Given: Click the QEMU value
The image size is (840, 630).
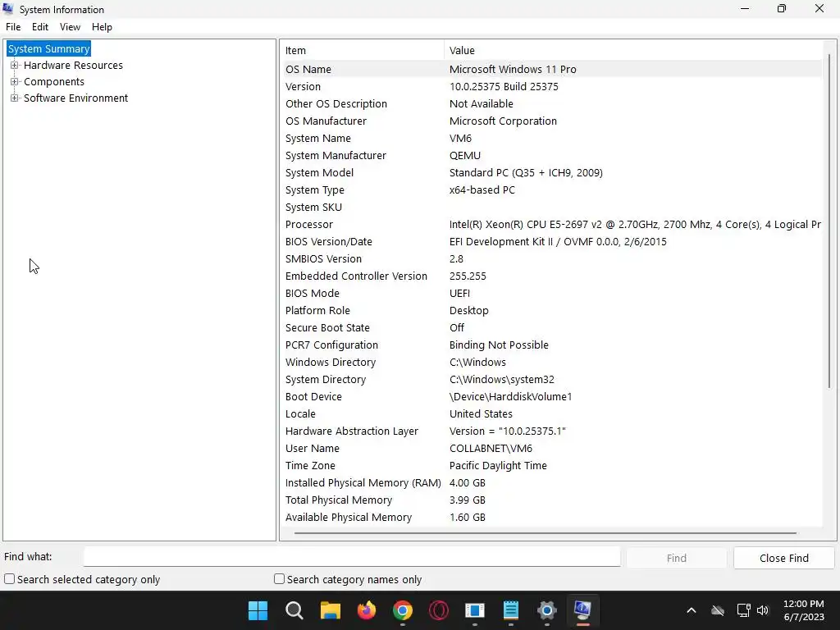Looking at the screenshot, I should click(x=465, y=155).
